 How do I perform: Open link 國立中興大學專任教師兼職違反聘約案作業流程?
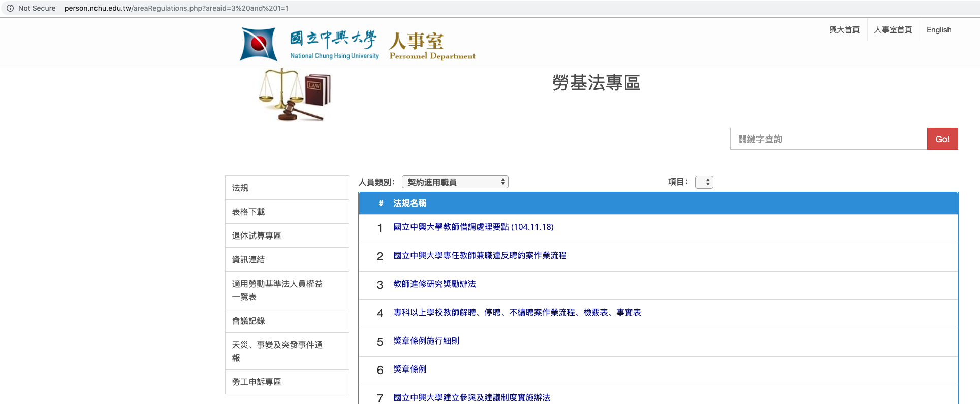coord(480,255)
